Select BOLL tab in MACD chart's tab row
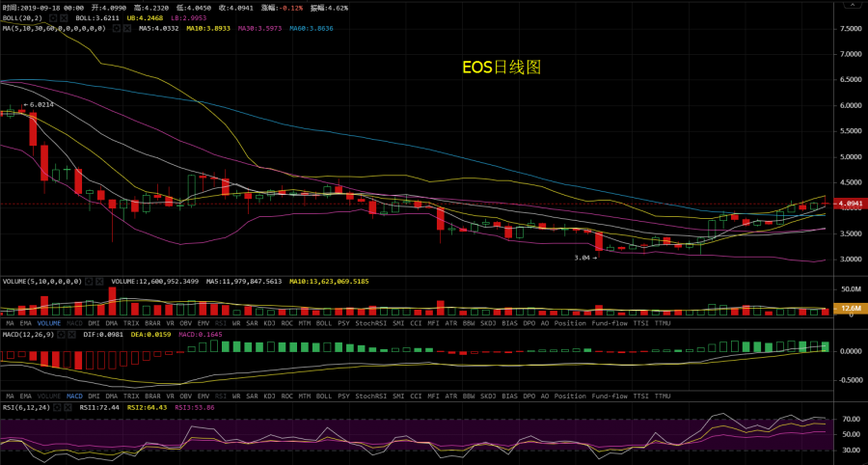Viewport: 868px width, 465px height. coord(324,397)
